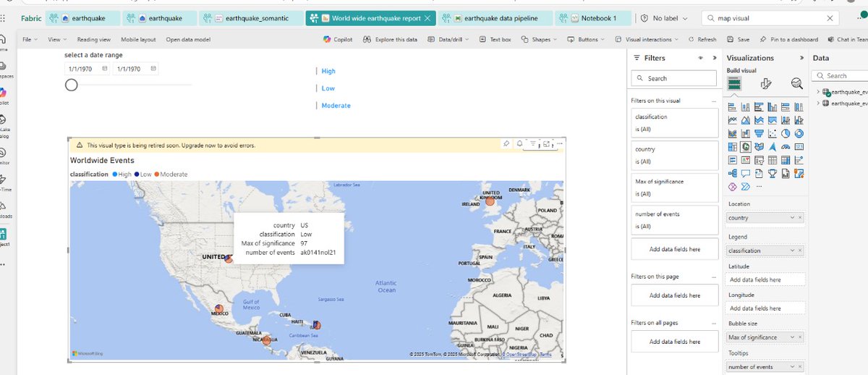Click Open data model
This screenshot has width=868, height=375.
coord(188,40)
